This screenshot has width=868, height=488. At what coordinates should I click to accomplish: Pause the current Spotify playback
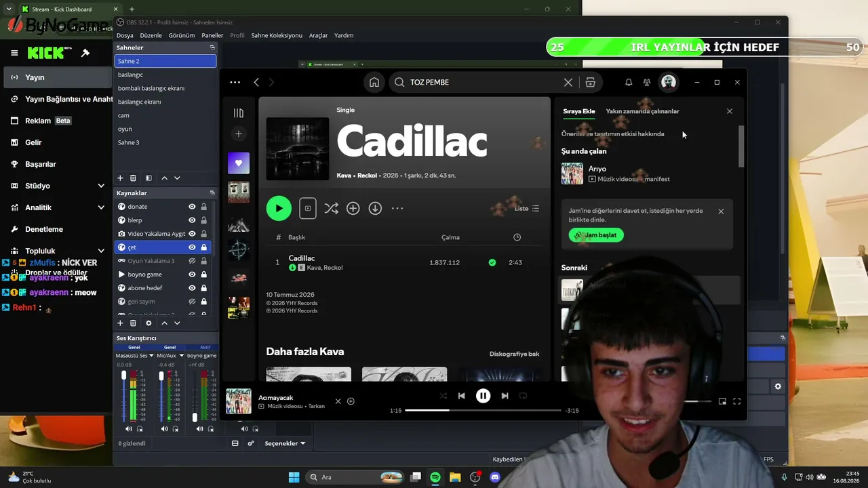click(483, 396)
